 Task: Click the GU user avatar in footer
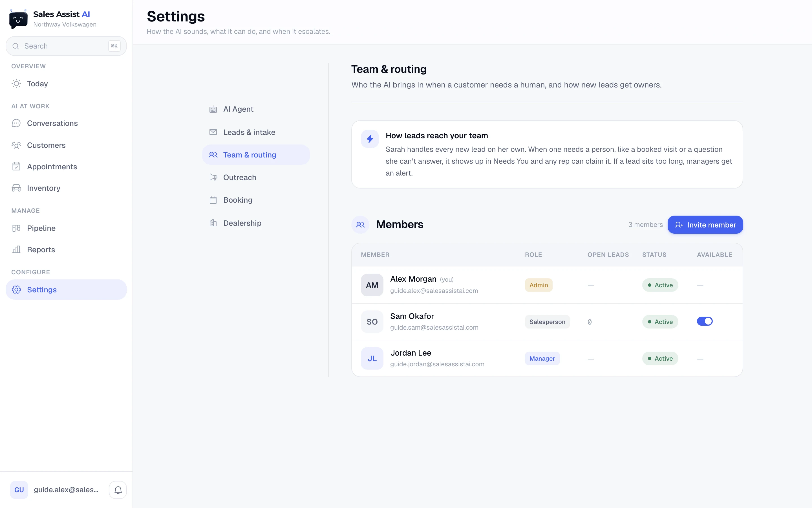tap(19, 490)
